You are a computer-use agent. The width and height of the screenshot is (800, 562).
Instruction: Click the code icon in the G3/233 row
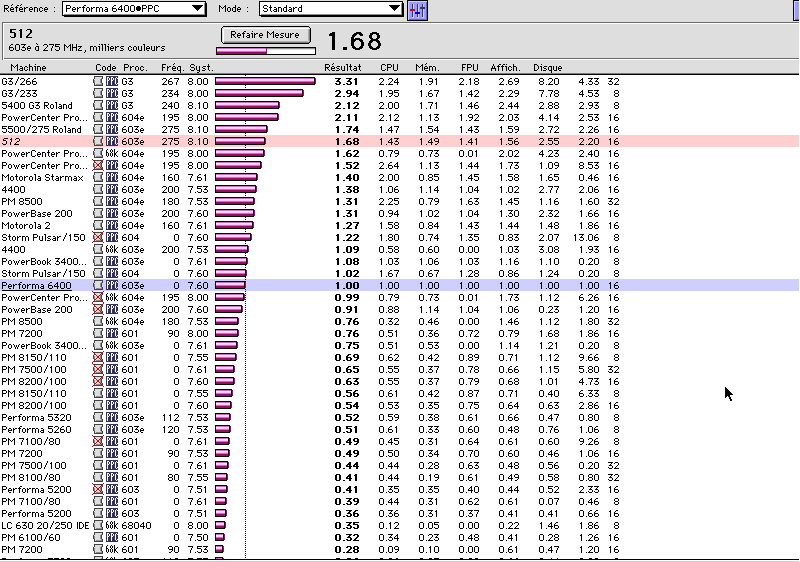[x=98, y=93]
